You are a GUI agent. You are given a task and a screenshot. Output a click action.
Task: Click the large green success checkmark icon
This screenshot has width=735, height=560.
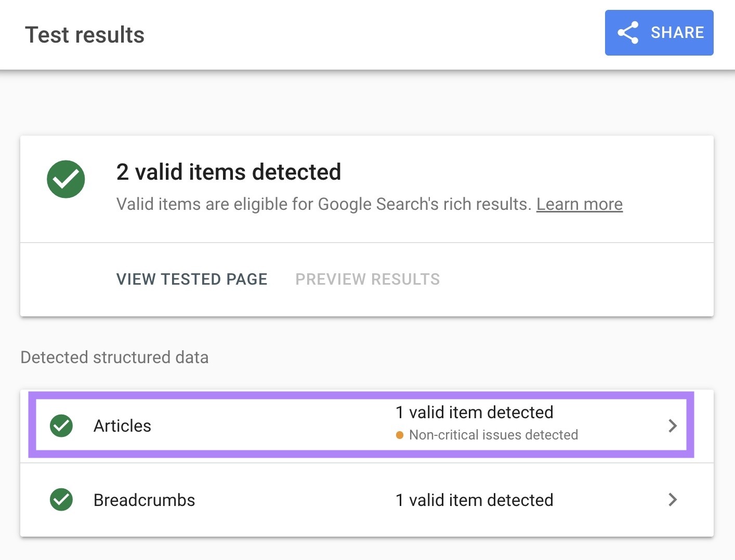coord(65,179)
